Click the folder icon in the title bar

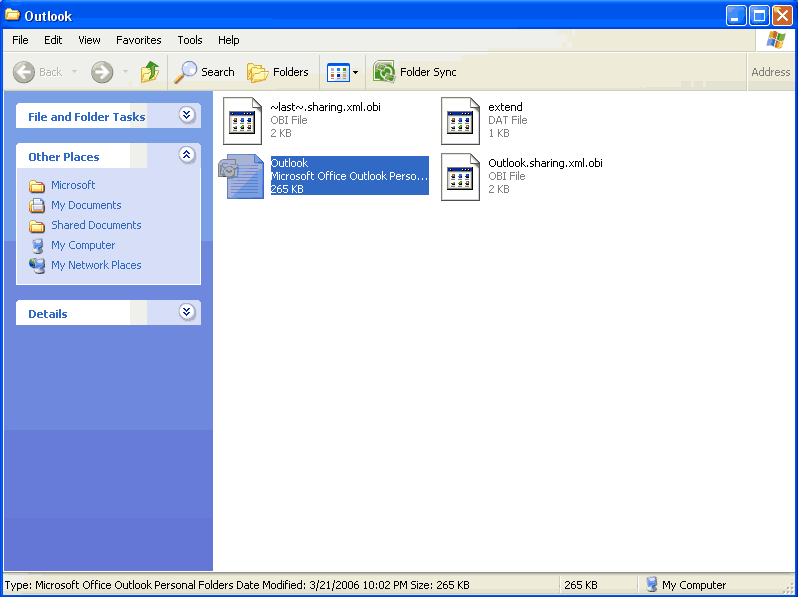[x=12, y=15]
